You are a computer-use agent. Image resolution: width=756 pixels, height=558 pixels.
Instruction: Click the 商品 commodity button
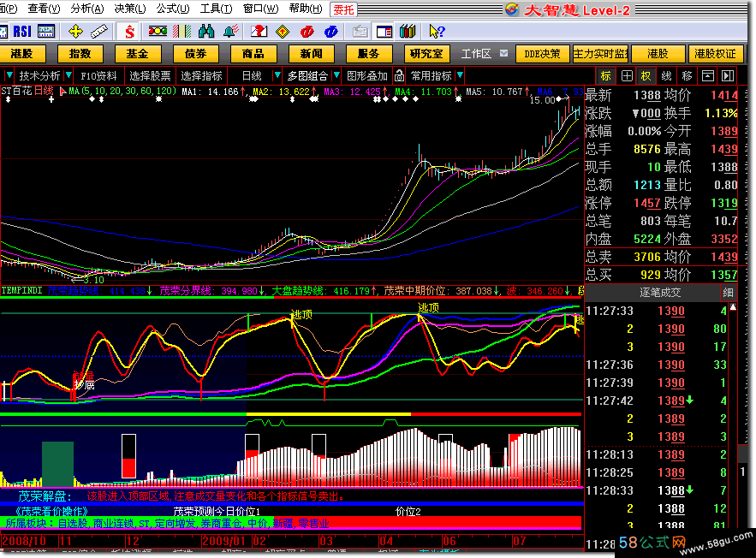pos(253,53)
